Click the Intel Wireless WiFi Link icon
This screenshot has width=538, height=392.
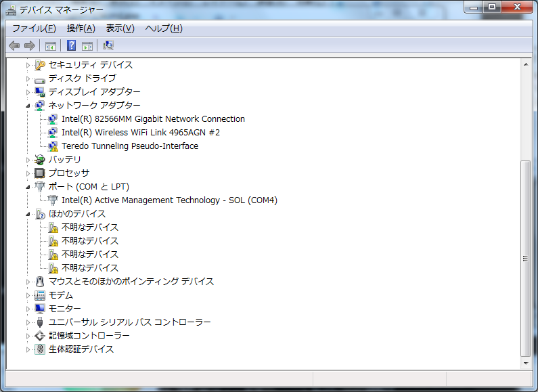(x=53, y=133)
